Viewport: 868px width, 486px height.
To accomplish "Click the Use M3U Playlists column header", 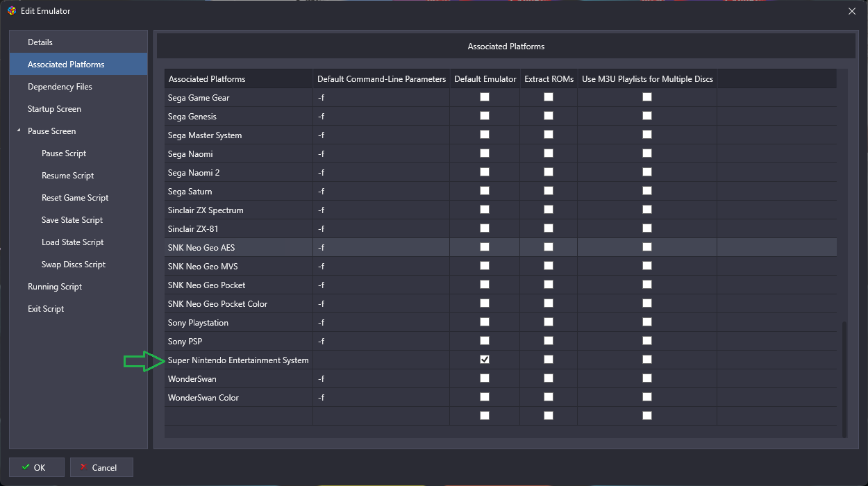I will click(x=647, y=78).
